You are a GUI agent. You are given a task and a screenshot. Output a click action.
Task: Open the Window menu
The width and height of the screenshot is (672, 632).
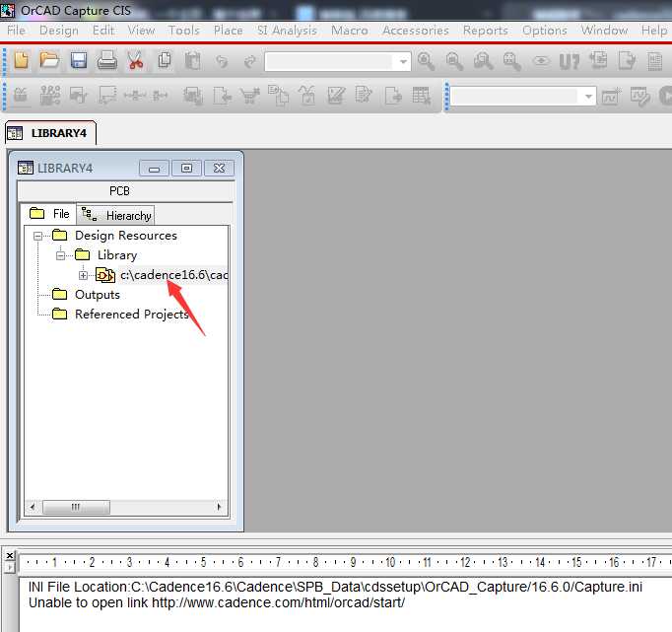pyautogui.click(x=604, y=31)
